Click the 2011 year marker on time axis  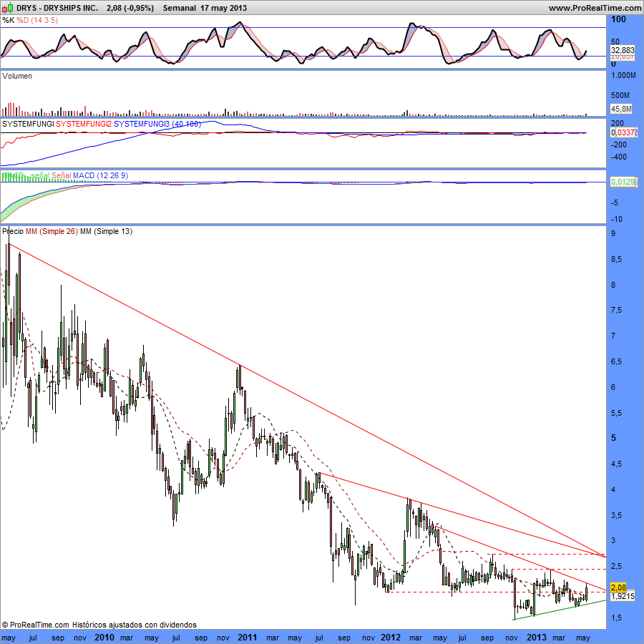pos(248,637)
